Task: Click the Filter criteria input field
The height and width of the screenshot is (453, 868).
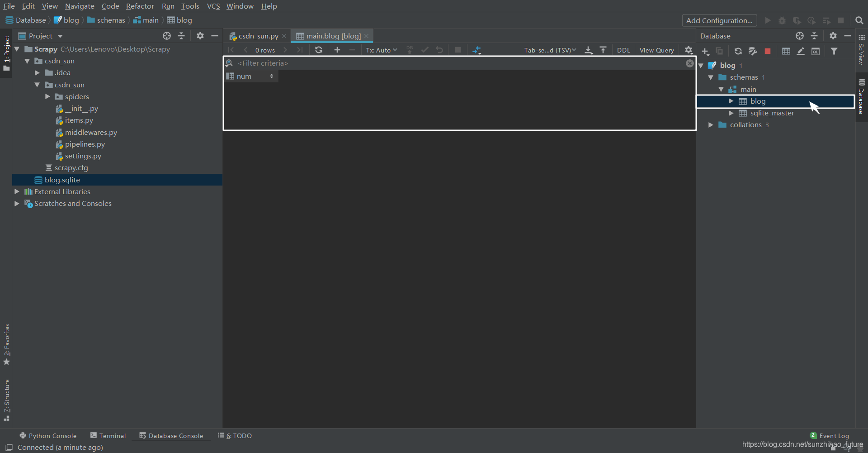Action: 459,63
